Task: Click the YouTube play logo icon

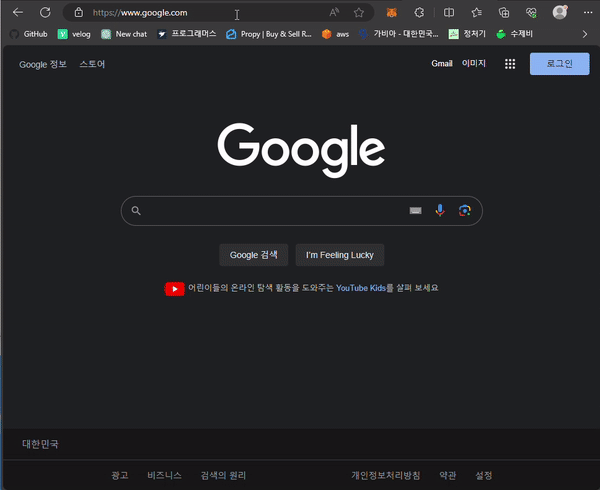Action: pyautogui.click(x=174, y=289)
